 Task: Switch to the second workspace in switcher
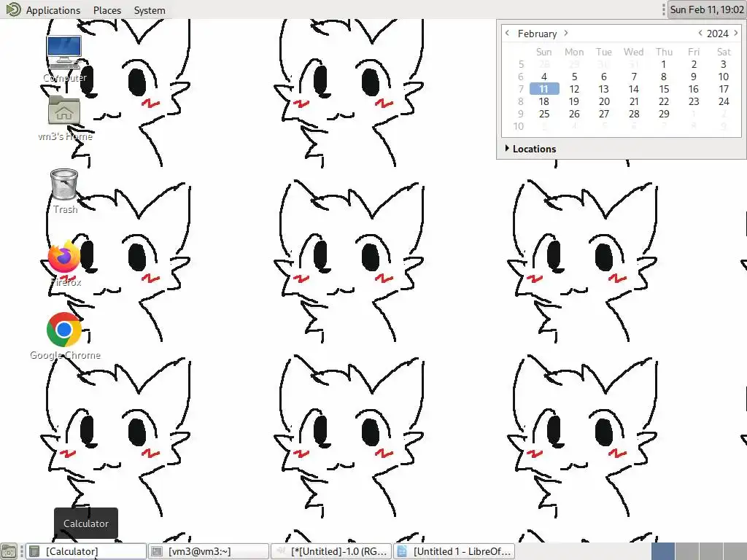[686, 551]
